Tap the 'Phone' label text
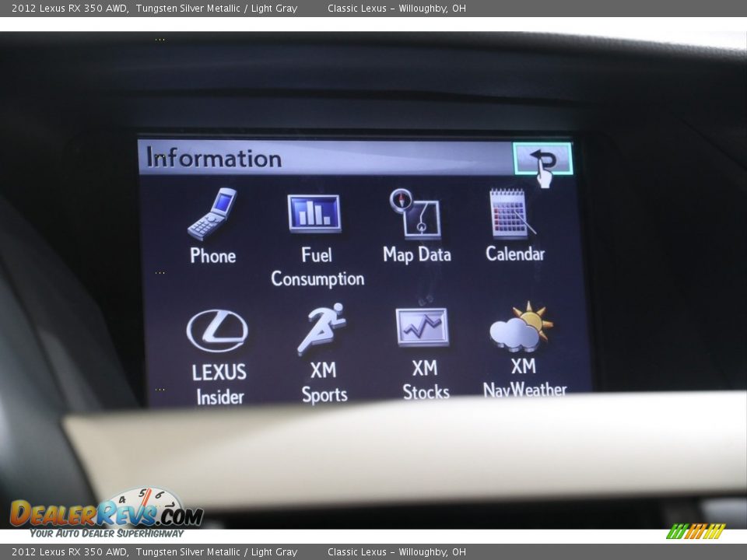This screenshot has width=747, height=560. point(213,256)
